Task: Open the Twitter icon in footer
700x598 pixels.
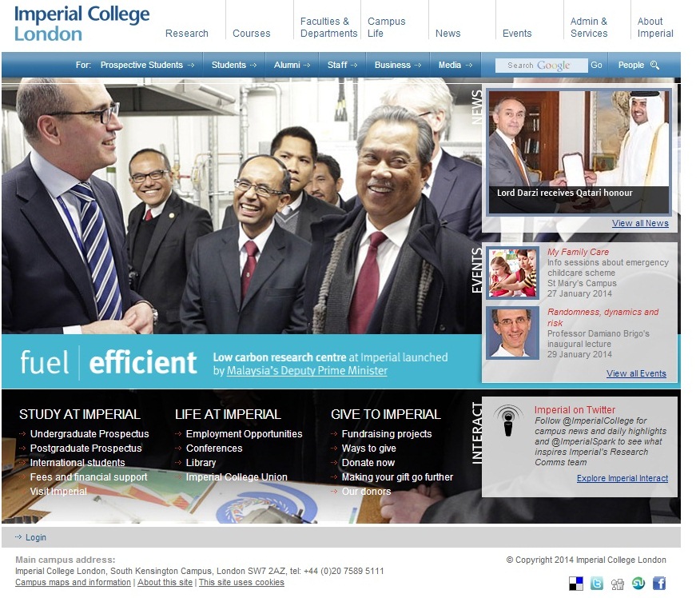Action: [596, 584]
